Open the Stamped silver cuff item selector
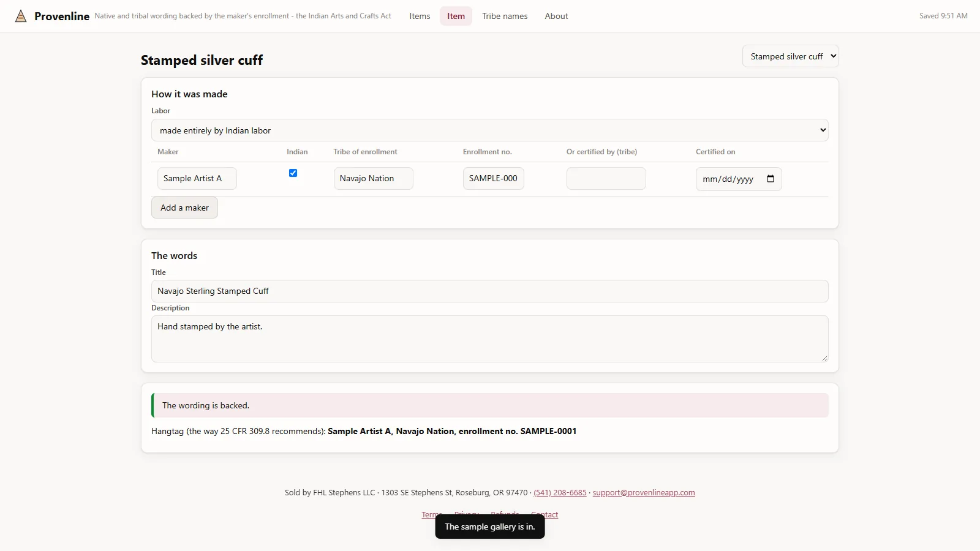Image resolution: width=980 pixels, height=551 pixels. point(791,56)
